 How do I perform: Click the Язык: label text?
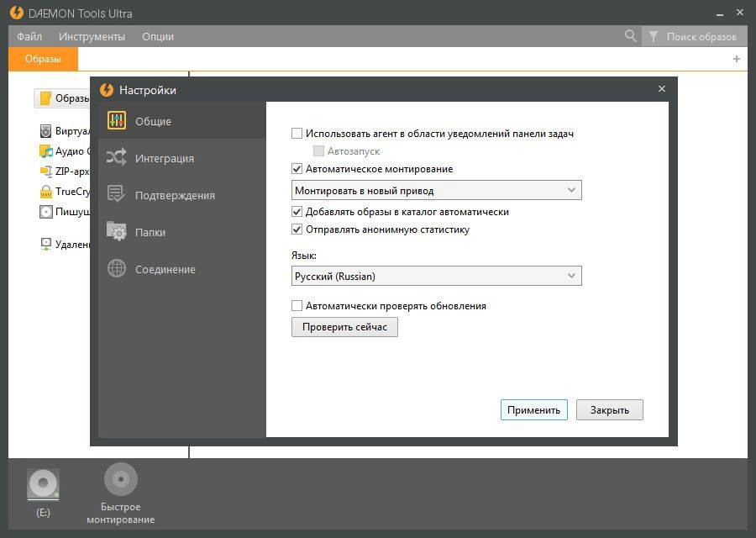pyautogui.click(x=304, y=256)
